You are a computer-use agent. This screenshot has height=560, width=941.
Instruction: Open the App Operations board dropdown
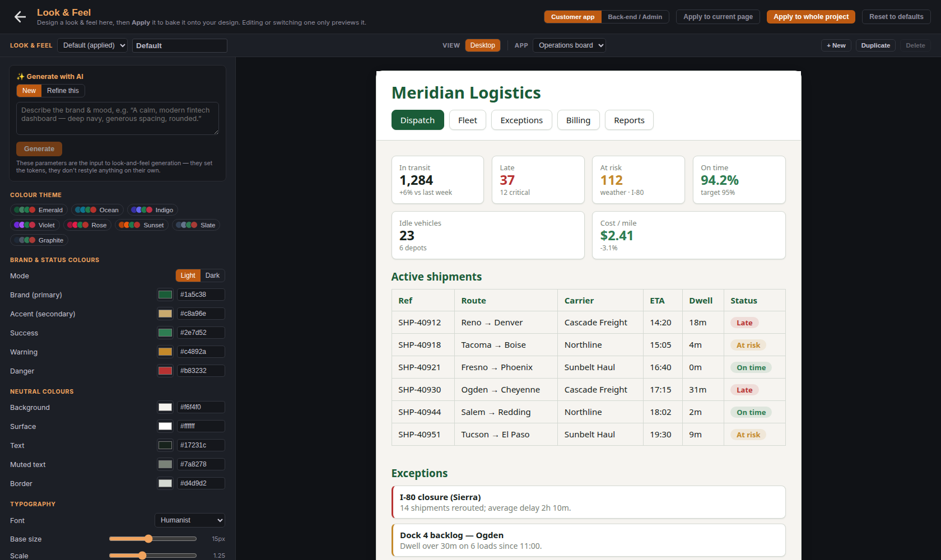(x=569, y=45)
